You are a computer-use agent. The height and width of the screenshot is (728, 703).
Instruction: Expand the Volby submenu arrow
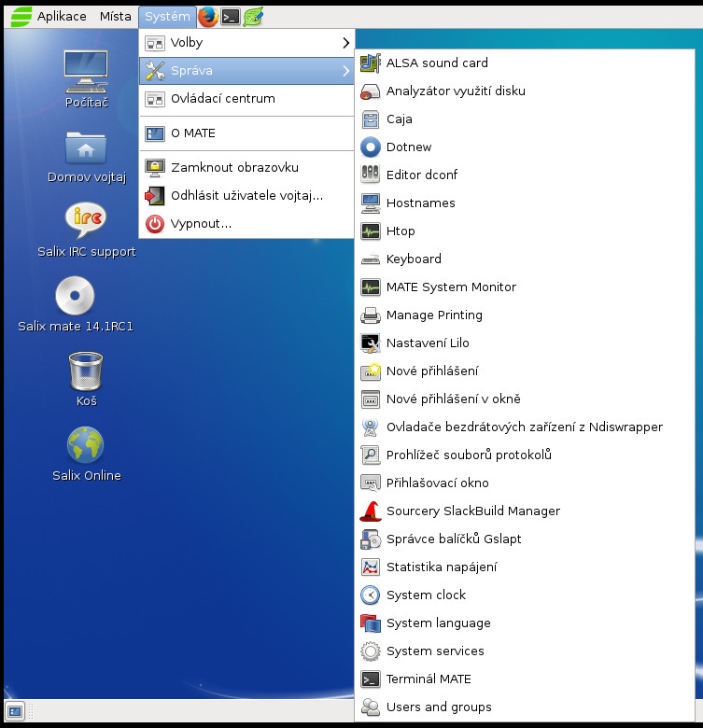(345, 43)
